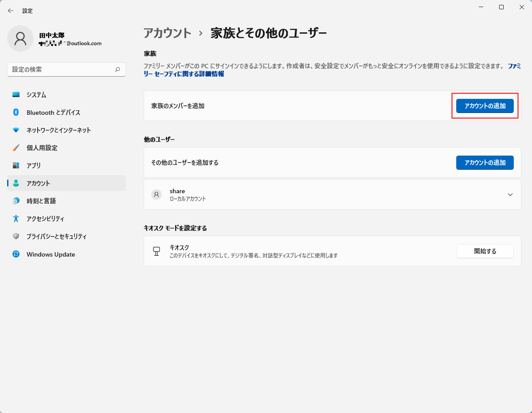Click the network Wi-Fi icon in the sidebar

16,130
